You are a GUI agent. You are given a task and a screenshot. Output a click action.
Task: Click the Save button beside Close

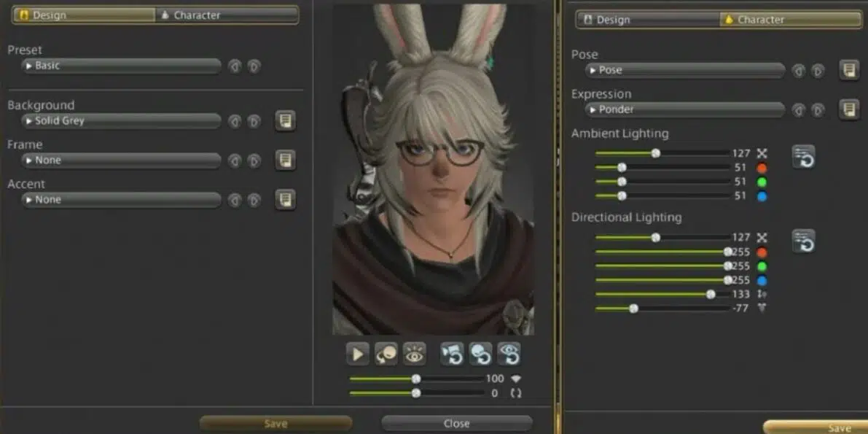[275, 423]
